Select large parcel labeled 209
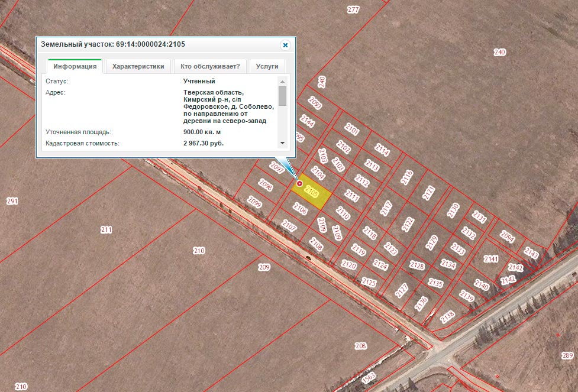The image size is (578, 392). [264, 267]
